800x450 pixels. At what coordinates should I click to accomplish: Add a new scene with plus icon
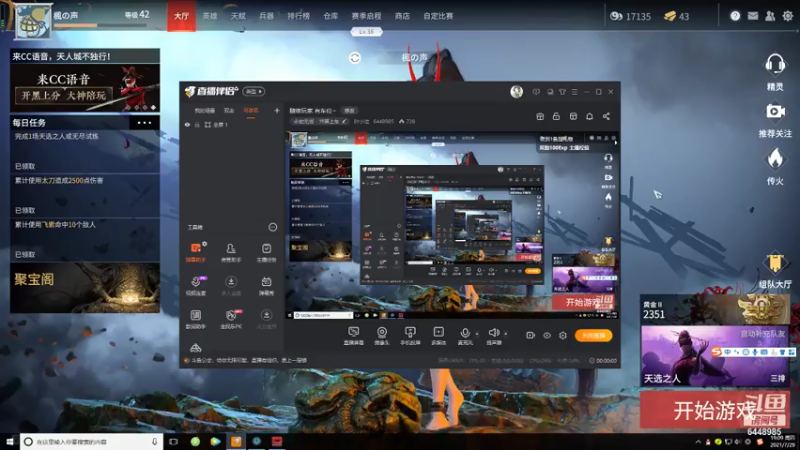pos(277,110)
